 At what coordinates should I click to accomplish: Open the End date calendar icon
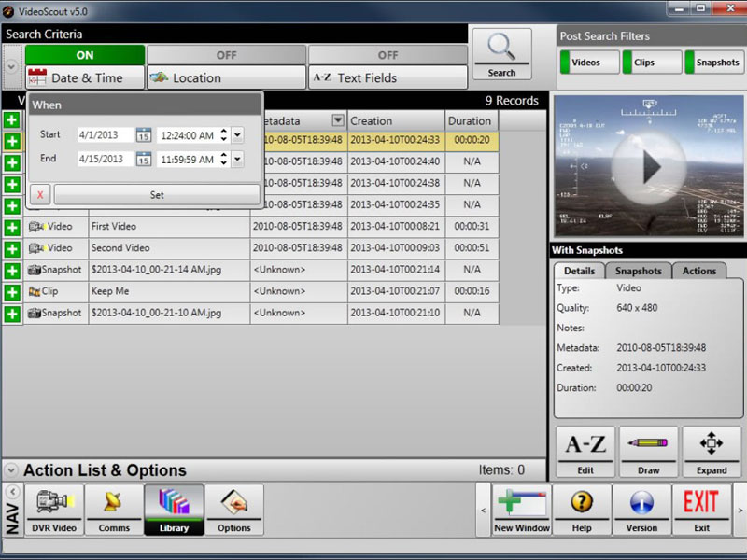point(144,159)
